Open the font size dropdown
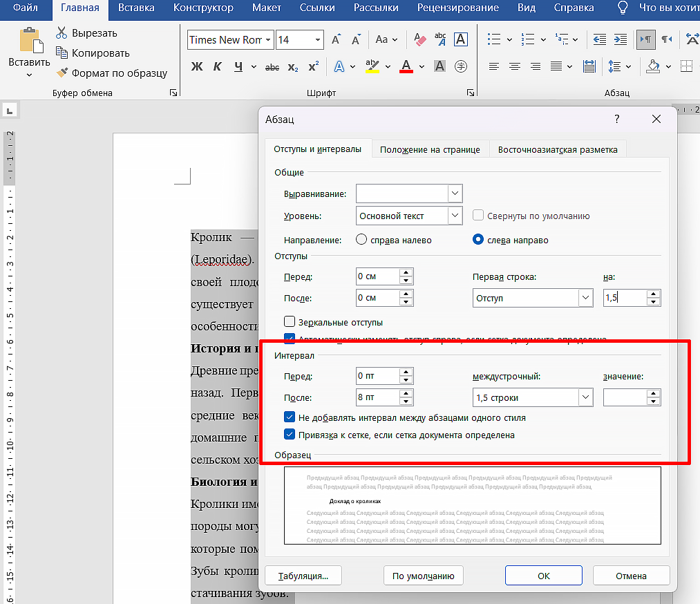The height and width of the screenshot is (604, 700). coord(317,39)
